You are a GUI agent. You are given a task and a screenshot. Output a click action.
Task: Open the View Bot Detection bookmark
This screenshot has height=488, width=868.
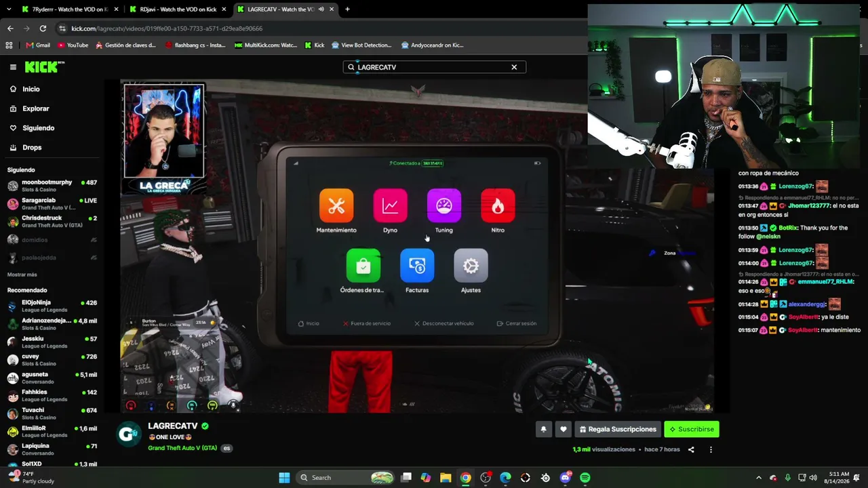point(361,45)
